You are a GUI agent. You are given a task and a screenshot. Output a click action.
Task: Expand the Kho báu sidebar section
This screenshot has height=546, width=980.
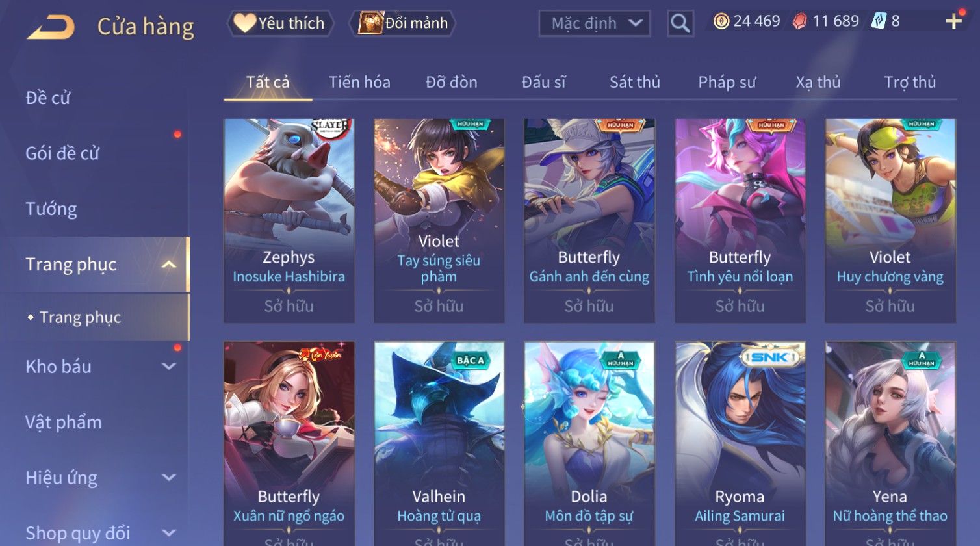point(169,367)
